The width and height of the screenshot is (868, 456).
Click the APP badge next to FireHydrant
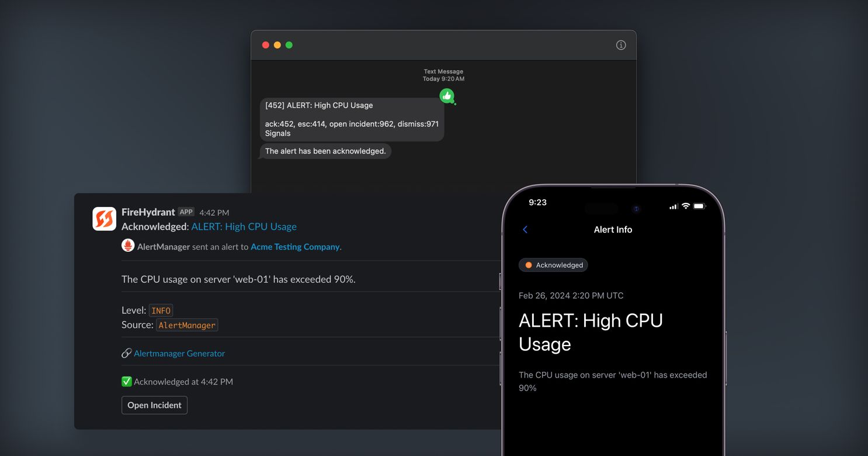tap(186, 212)
